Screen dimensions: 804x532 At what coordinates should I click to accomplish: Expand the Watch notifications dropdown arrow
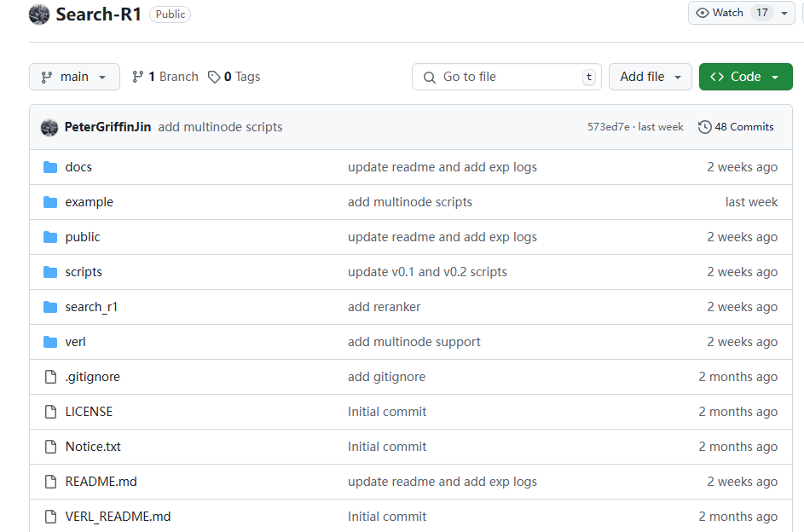tap(784, 14)
